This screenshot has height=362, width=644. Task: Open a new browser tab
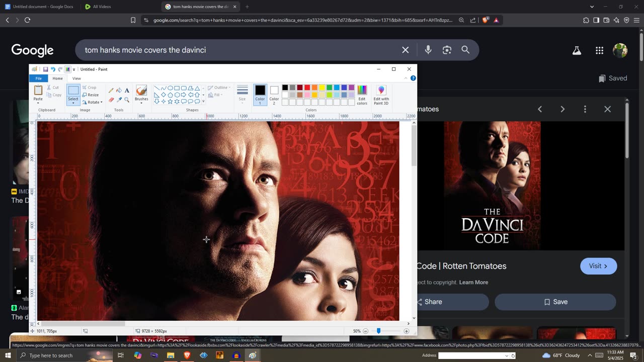click(x=247, y=7)
